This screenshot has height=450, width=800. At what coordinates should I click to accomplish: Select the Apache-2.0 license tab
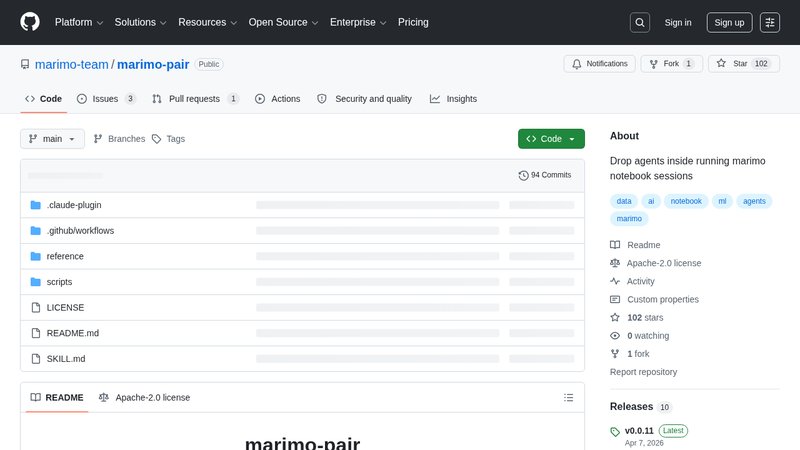[x=144, y=397]
